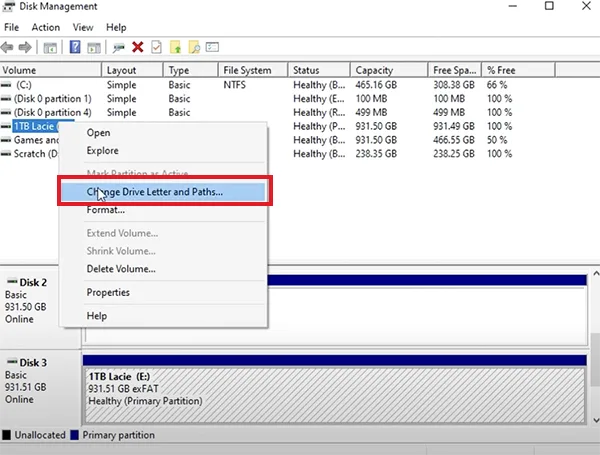Sort by the Free Space column header
Screen dimensions: 600x455
[455, 70]
